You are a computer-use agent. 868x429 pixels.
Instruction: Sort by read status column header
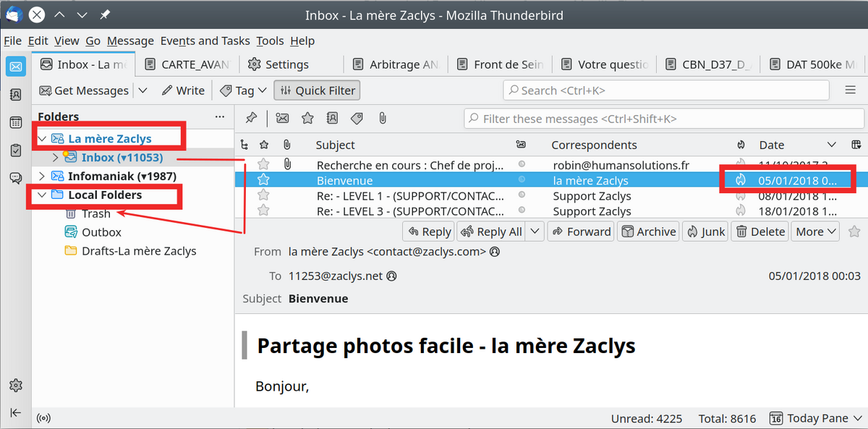[x=521, y=145]
